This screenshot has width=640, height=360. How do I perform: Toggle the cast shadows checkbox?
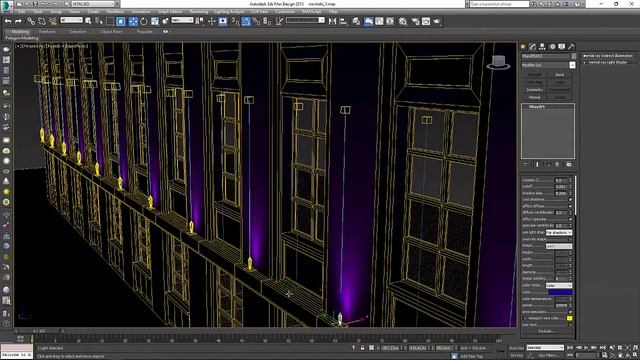pos(571,200)
